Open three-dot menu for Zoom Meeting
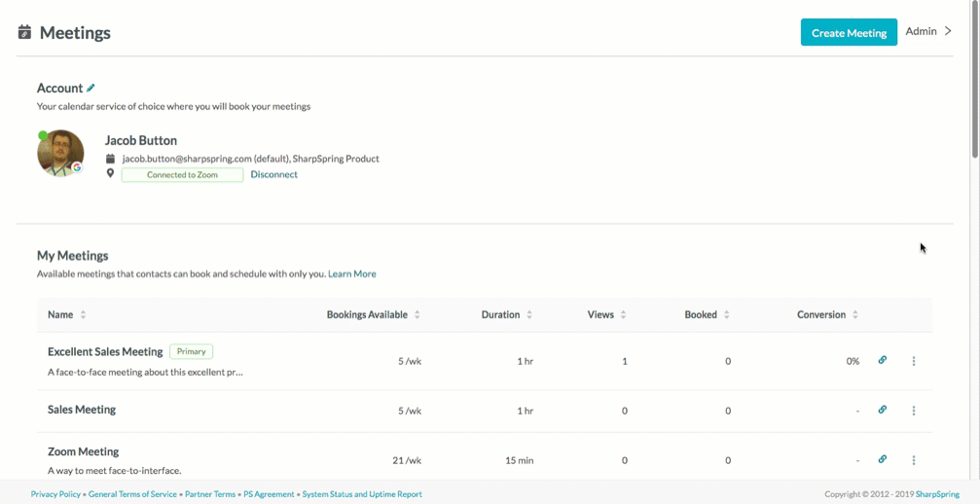980x504 pixels. click(x=914, y=460)
